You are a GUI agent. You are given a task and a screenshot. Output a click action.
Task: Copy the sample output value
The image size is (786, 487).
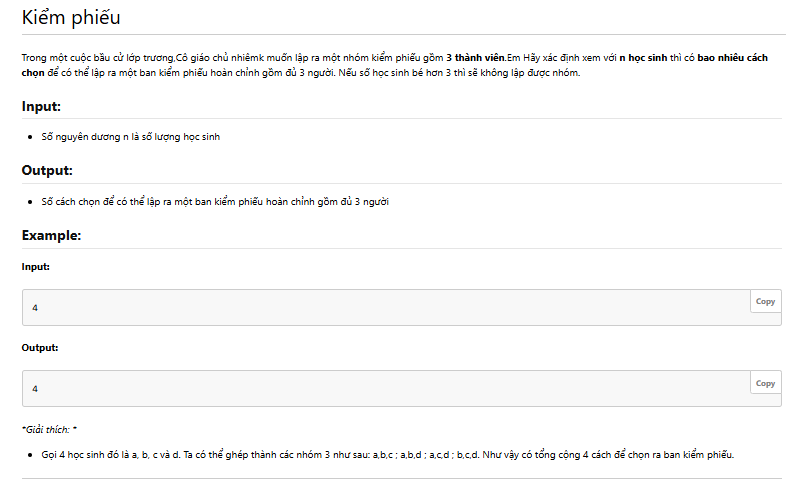tap(765, 383)
